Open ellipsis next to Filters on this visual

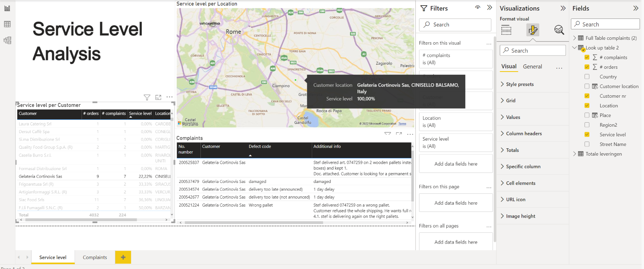pos(489,43)
